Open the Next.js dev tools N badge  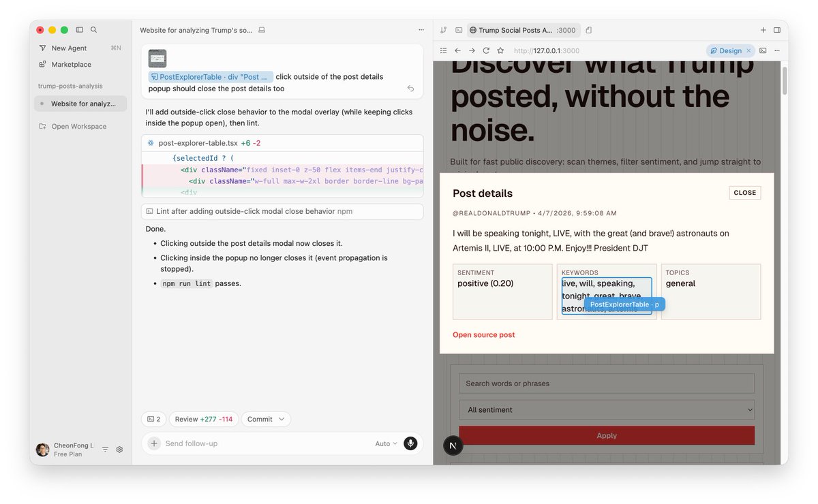tap(453, 446)
